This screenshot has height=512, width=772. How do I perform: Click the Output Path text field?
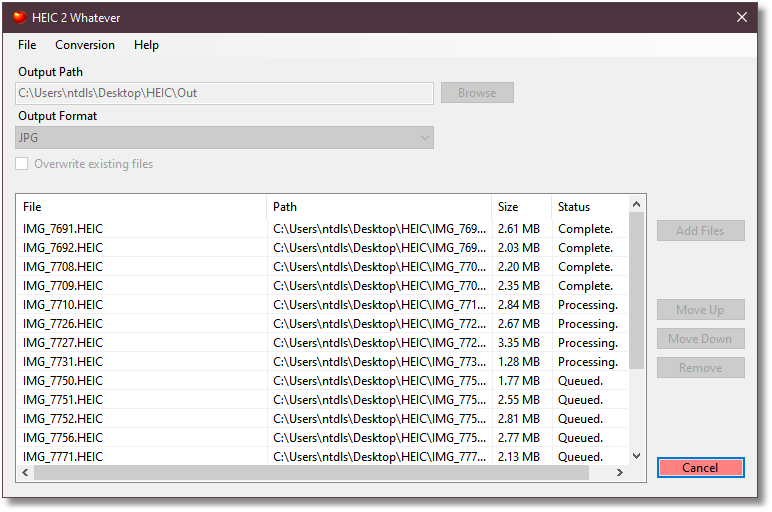tap(225, 93)
